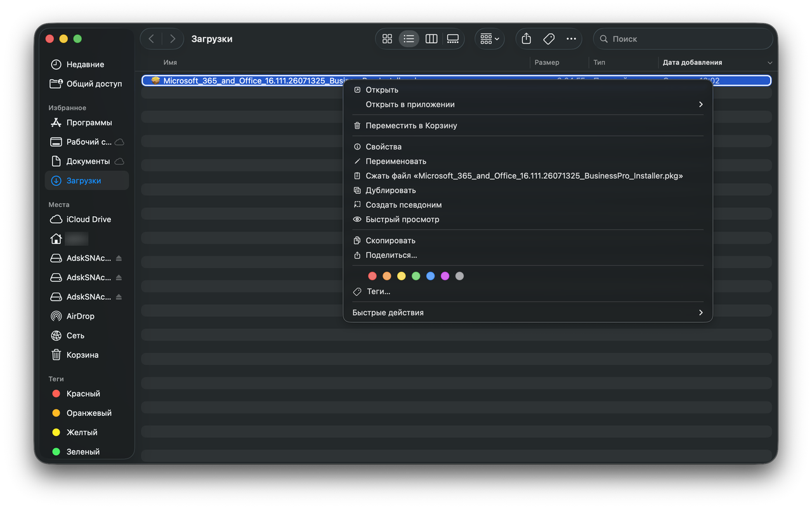The height and width of the screenshot is (509, 812).
Task: Sort by the Размер column header
Action: coord(547,63)
